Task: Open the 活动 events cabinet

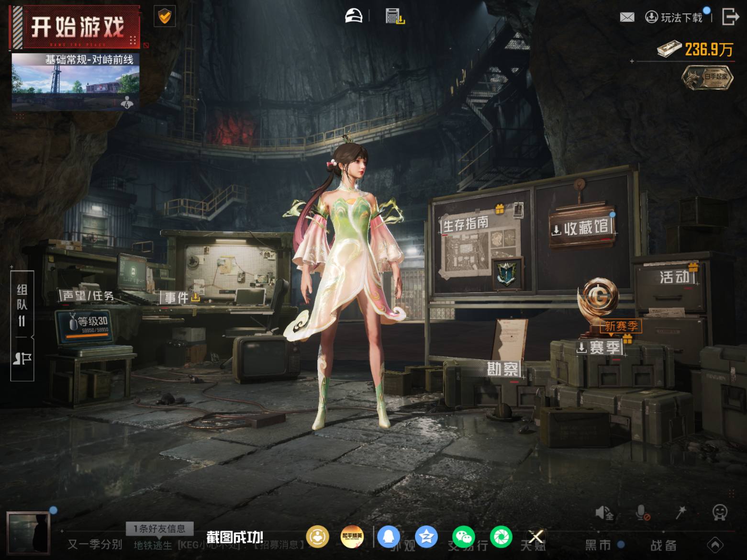Action: 676,276
